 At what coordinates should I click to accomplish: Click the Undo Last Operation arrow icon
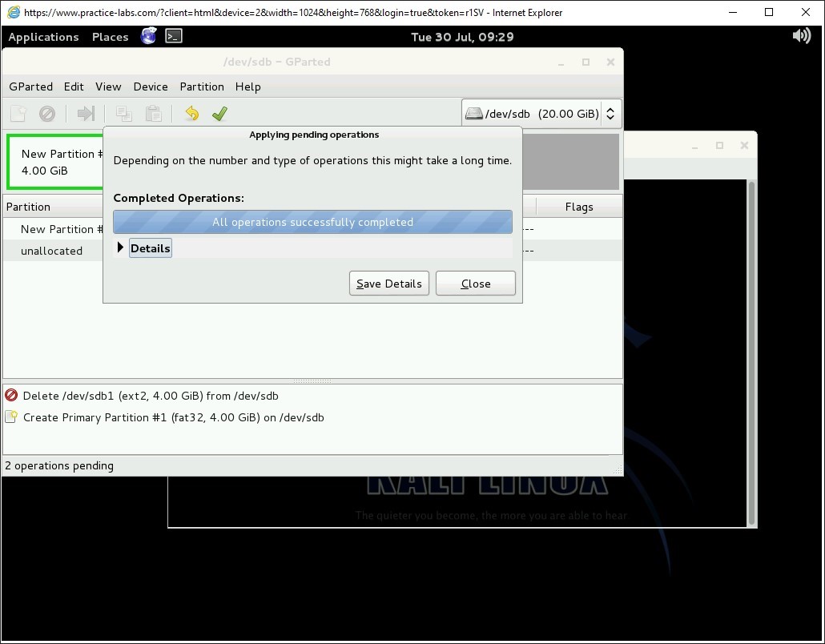[x=191, y=114]
